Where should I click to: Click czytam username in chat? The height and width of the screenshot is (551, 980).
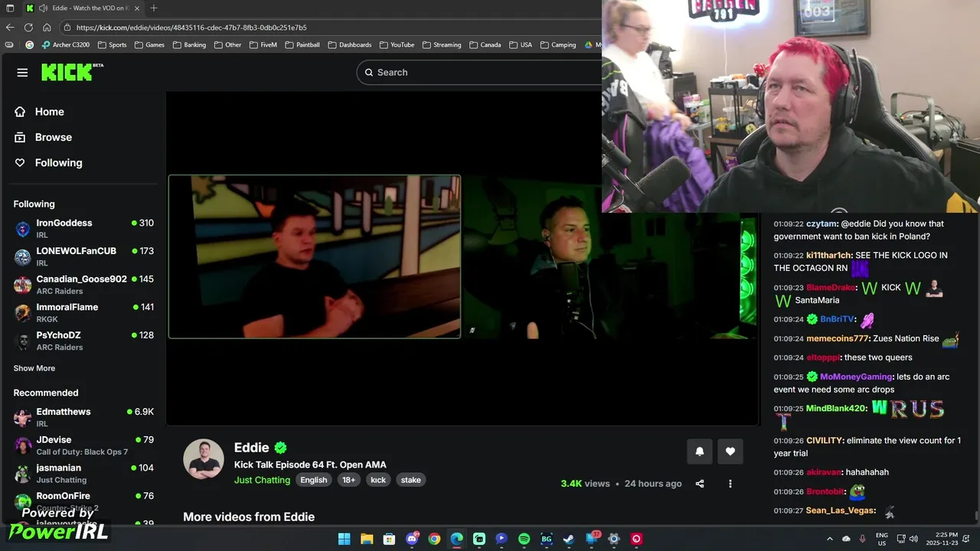822,223
